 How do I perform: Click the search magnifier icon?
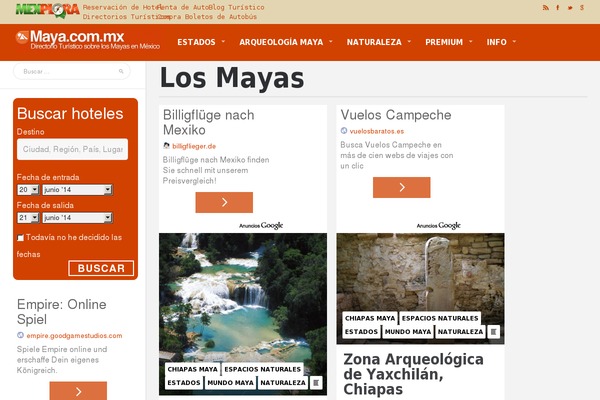point(121,71)
